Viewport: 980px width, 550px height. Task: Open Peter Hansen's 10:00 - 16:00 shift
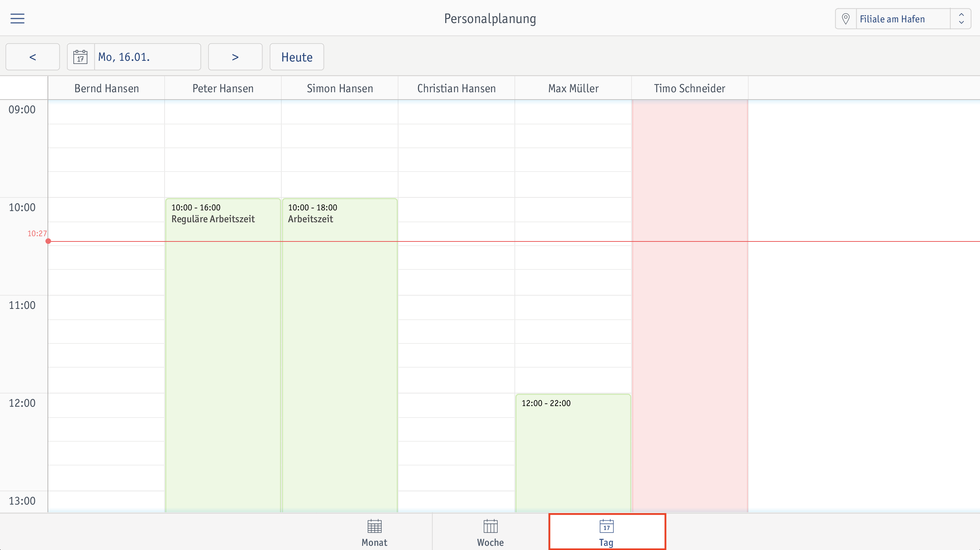[223, 355]
